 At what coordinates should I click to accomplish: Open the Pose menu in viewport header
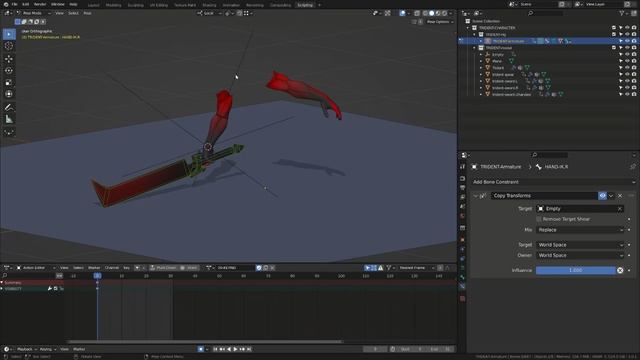coord(87,13)
